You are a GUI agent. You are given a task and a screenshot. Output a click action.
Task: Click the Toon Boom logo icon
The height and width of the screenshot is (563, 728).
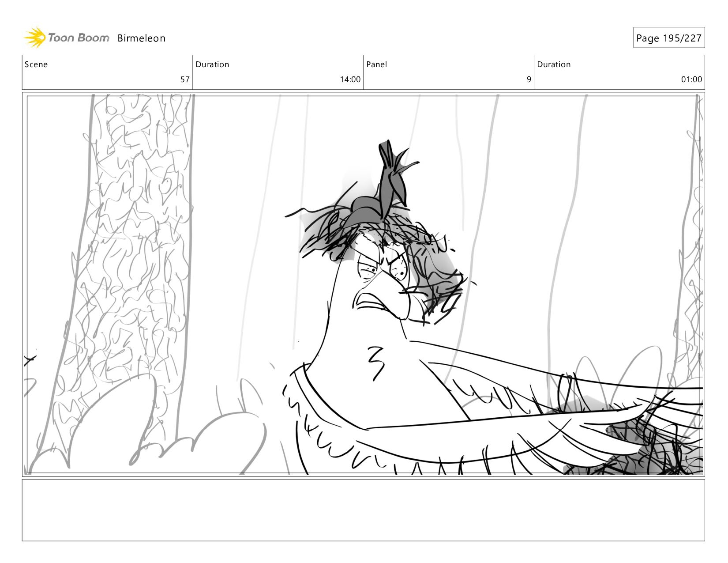click(x=35, y=38)
